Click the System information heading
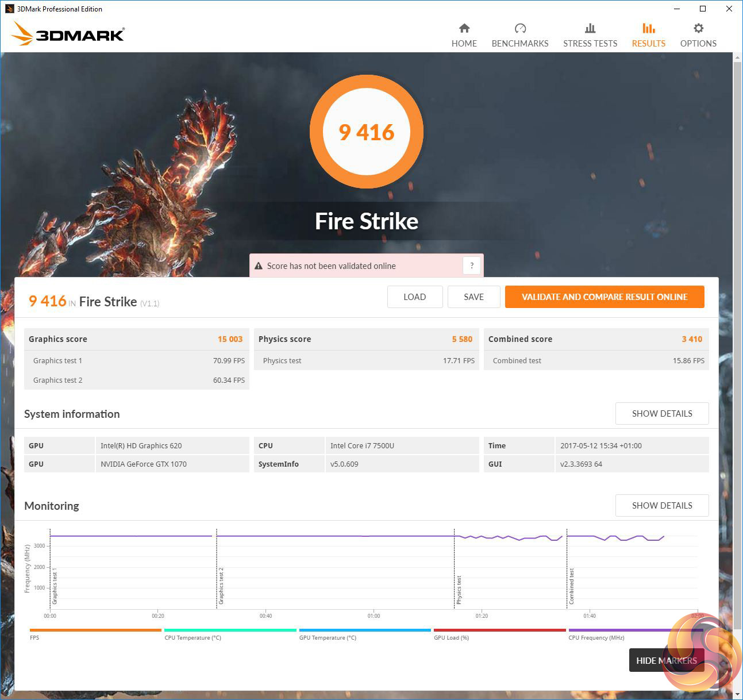743x700 pixels. coord(72,414)
